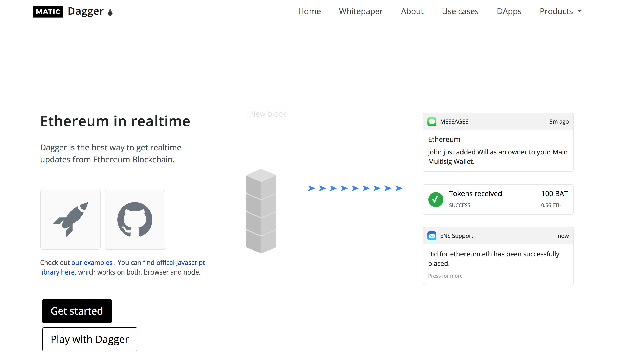The height and width of the screenshot is (364, 617).
Task: Open the Whitepaper nav link
Action: click(x=361, y=11)
